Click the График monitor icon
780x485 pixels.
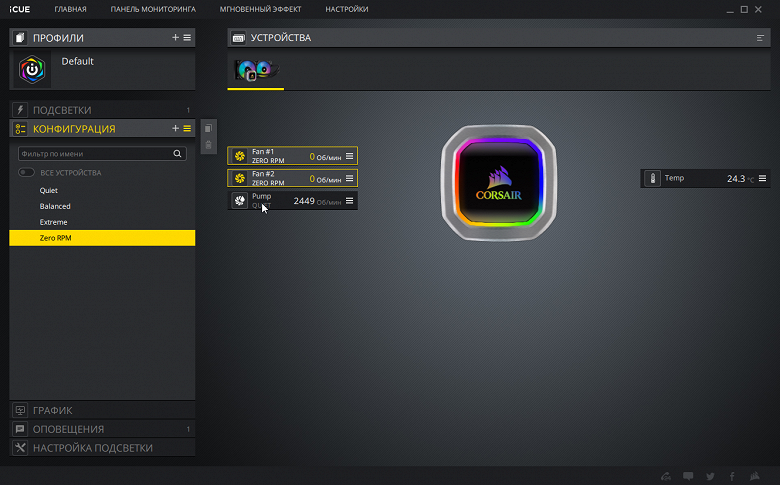click(20, 410)
